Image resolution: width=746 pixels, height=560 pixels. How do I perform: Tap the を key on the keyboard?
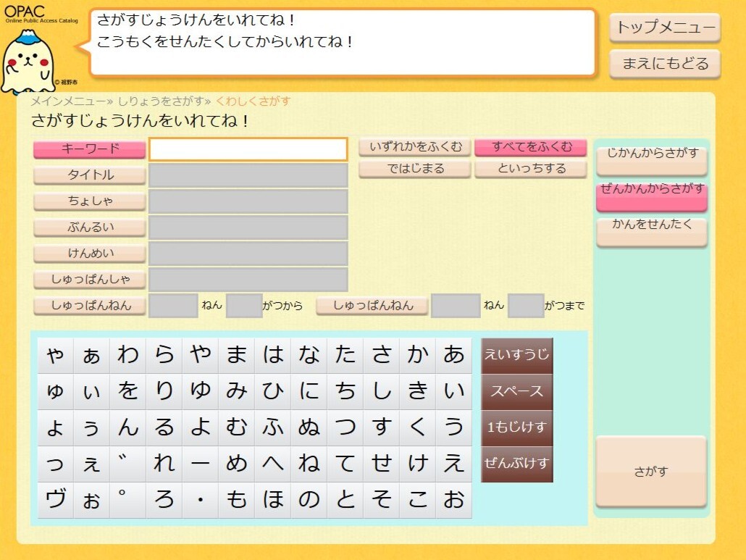click(x=128, y=392)
